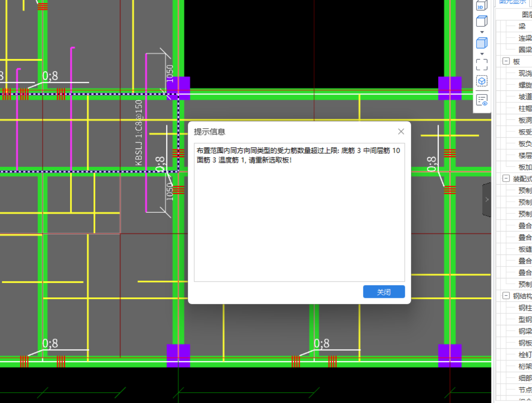532x403 pixels.
Task: Click the 关闭 button in the dialog
Action: pos(384,292)
